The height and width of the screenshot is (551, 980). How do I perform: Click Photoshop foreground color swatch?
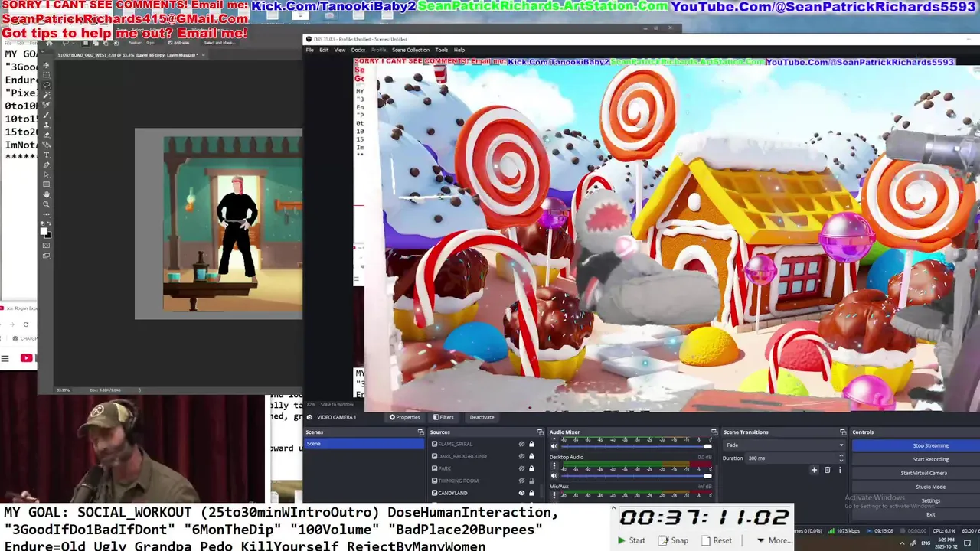44,230
